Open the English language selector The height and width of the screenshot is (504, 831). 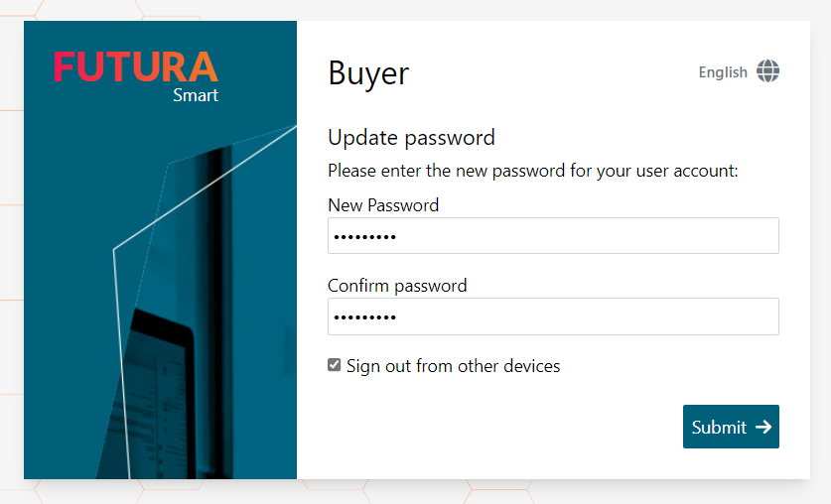pos(723,71)
